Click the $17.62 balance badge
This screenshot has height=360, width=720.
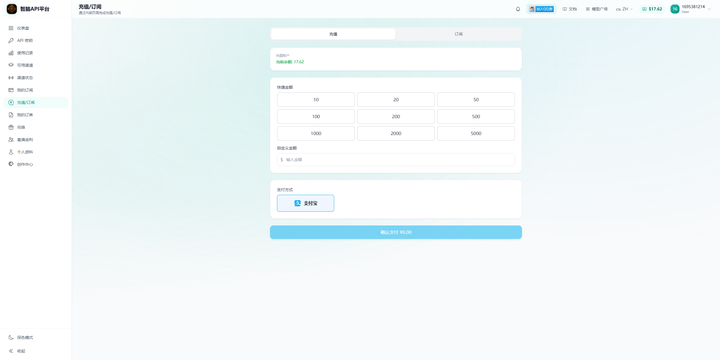coord(652,9)
